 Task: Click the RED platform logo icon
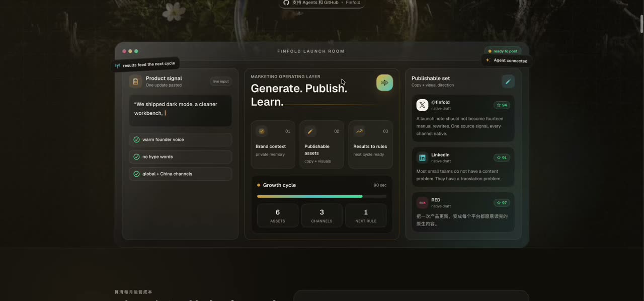(422, 203)
